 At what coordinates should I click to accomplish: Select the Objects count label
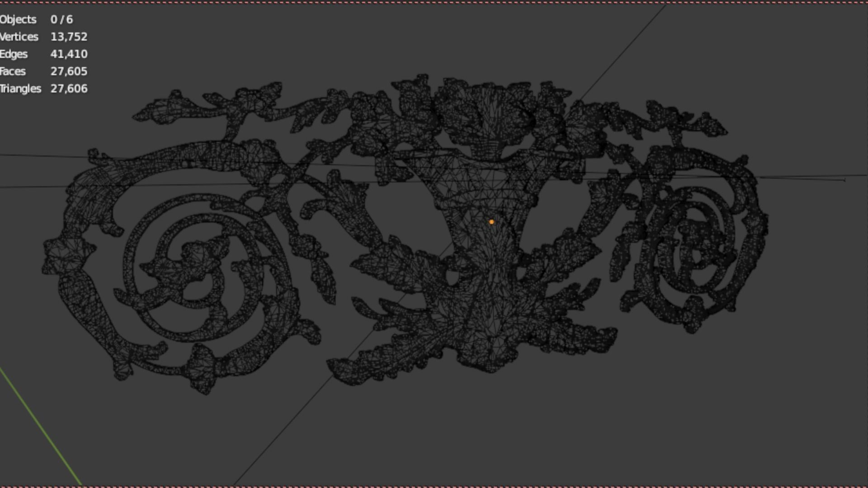pos(18,19)
